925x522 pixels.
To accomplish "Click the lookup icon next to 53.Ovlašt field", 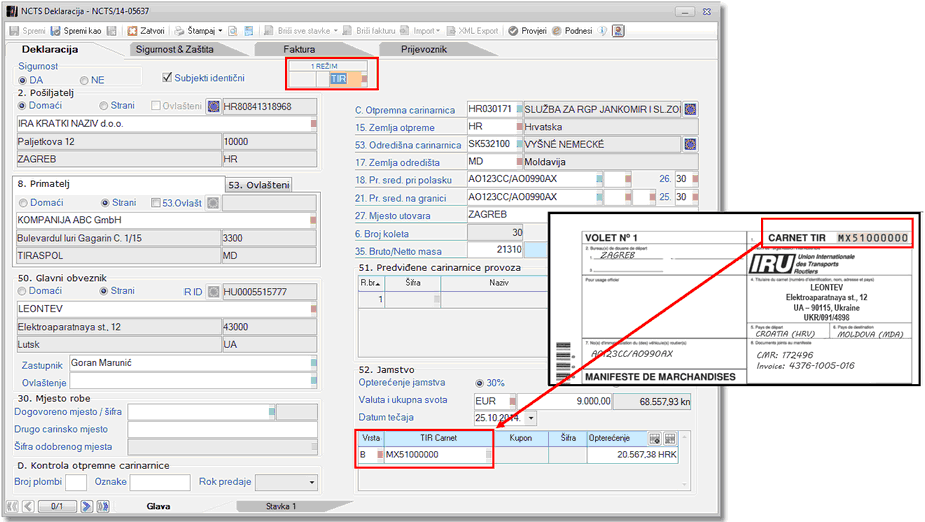I will (213, 203).
